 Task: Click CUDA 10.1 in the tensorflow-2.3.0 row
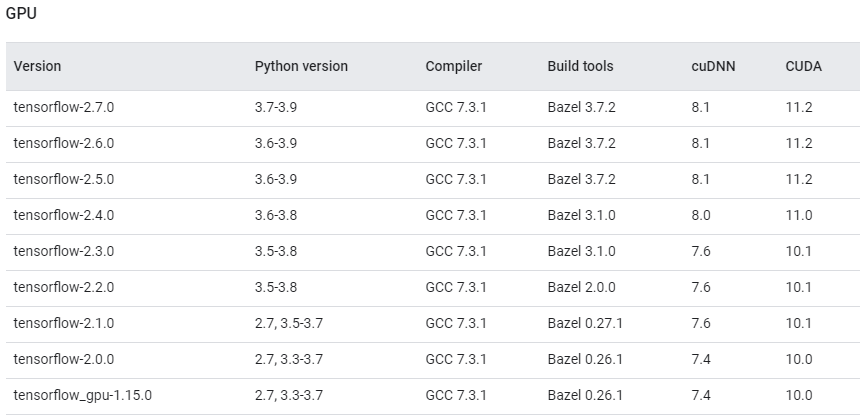point(799,251)
